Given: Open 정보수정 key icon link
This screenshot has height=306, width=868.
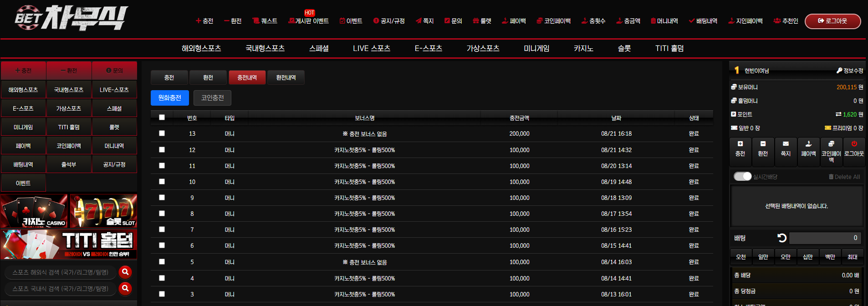Looking at the screenshot, I should click(850, 71).
